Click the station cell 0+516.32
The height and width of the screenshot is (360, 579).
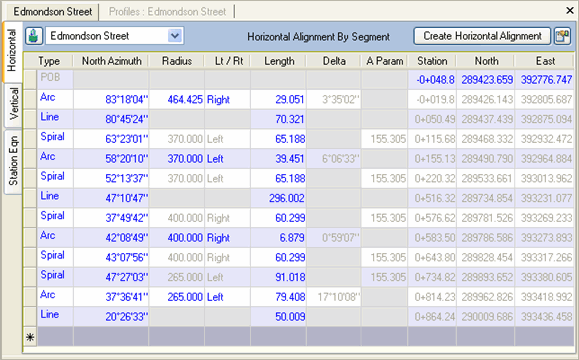pyautogui.click(x=432, y=198)
